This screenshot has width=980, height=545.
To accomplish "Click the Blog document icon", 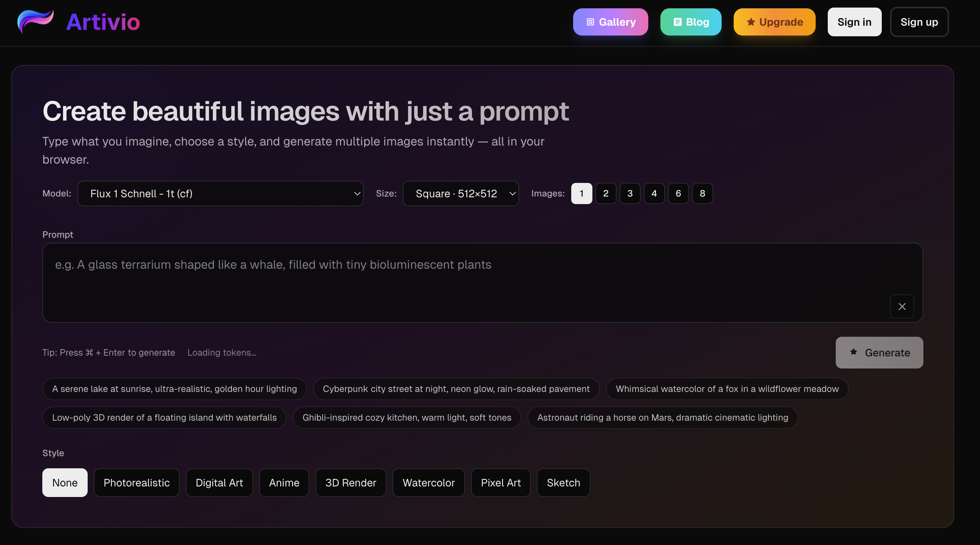I will pos(677,22).
